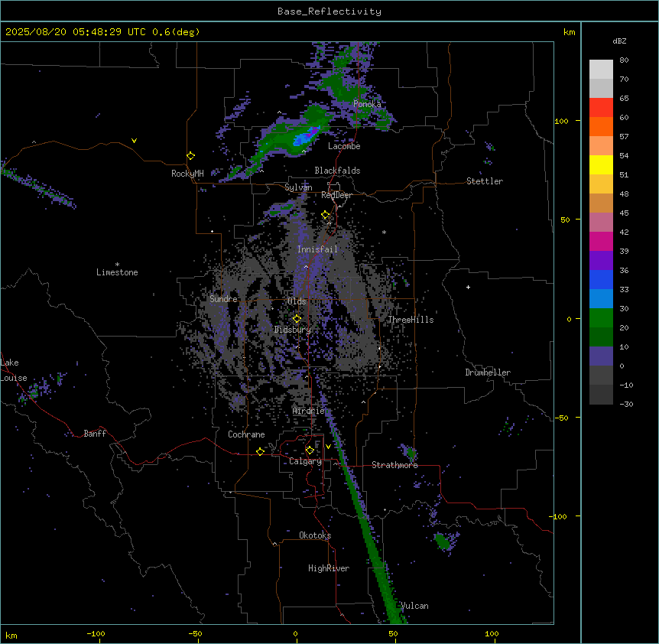
Task: Select the Lacombe city label
Action: pyautogui.click(x=344, y=146)
